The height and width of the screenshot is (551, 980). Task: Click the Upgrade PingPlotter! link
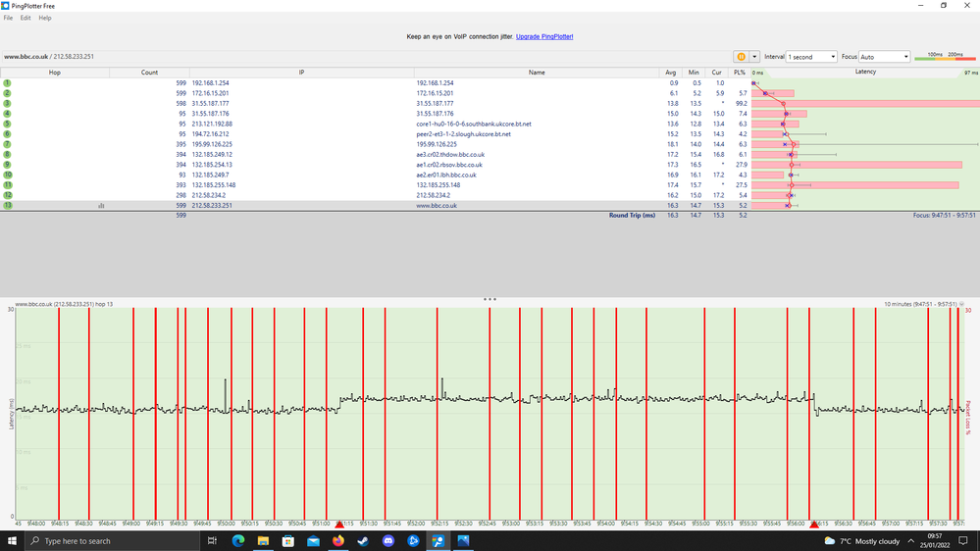click(x=544, y=36)
